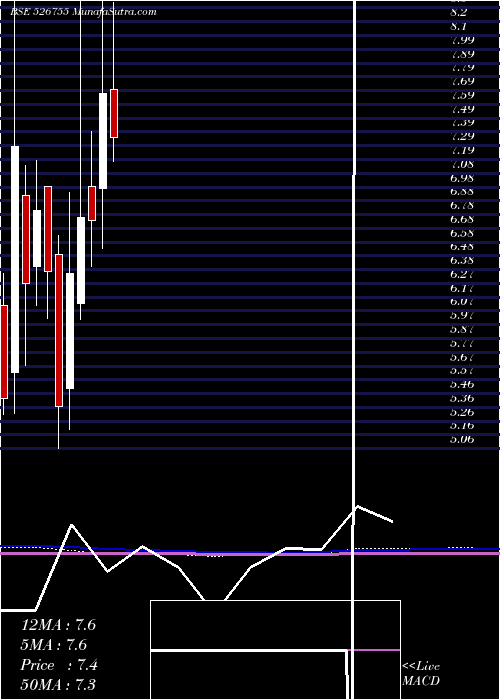This screenshot has width=500, height=700.
Task: Select the Price : 7.4 readout
Action: [59, 665]
